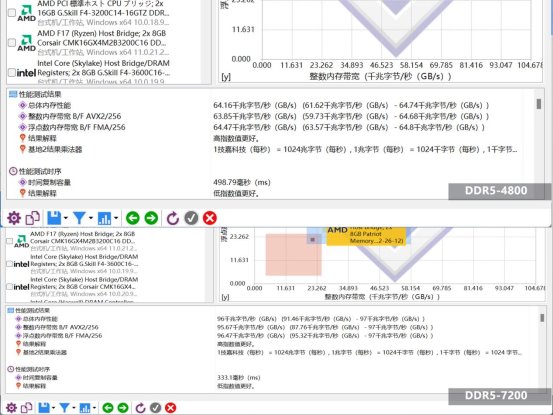Open chart dropdown arrow in DDR5-7200 window
The height and width of the screenshot is (415, 553).
click(94, 408)
